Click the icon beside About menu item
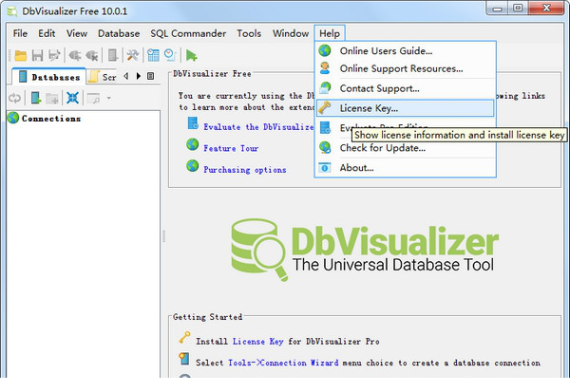Screen dimensions: 570x392 [325, 167]
